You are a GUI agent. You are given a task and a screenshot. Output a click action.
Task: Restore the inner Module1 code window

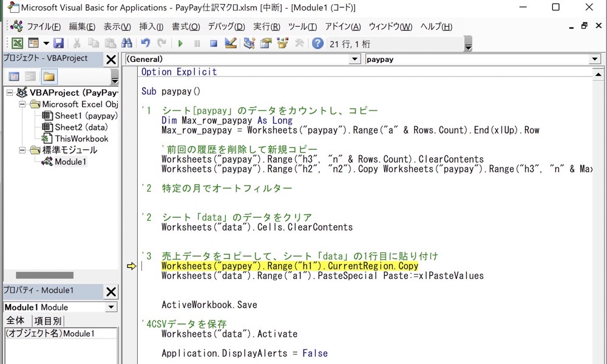[585, 26]
